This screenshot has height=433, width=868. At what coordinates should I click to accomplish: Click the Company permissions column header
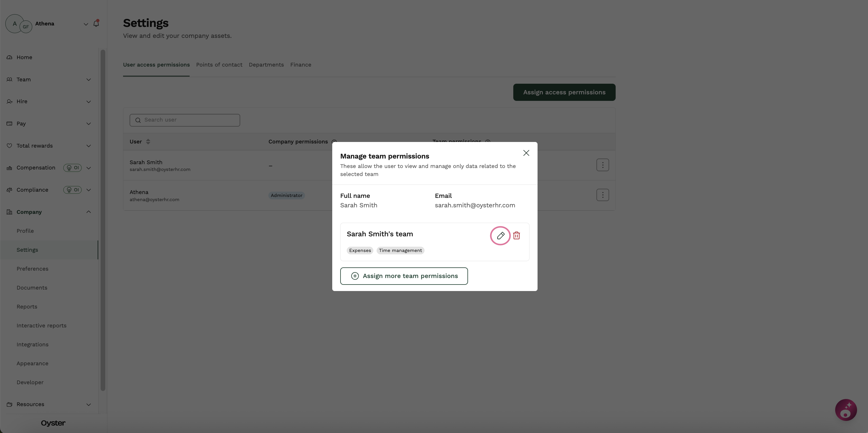pos(298,142)
